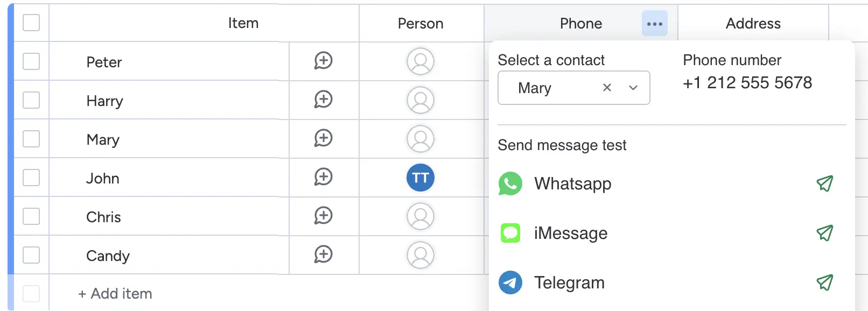The image size is (868, 311).
Task: Clear Mary from the contact selector
Action: [x=607, y=88]
